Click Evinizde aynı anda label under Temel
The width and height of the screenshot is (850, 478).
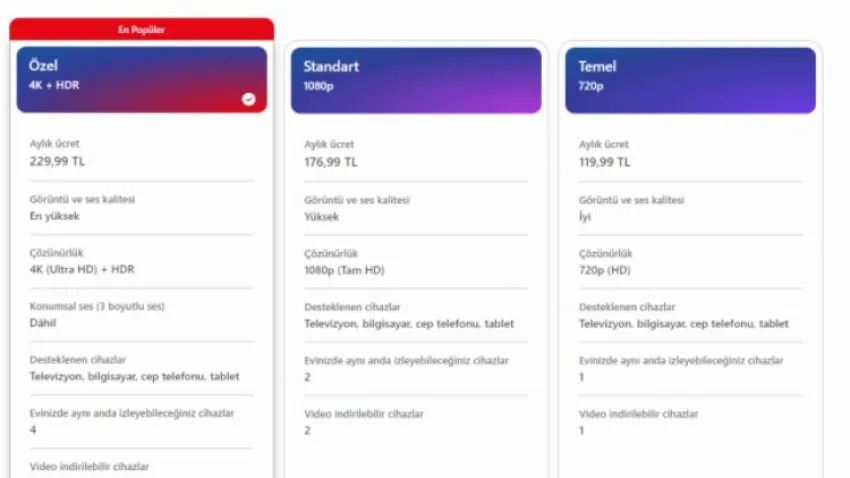[680, 361]
